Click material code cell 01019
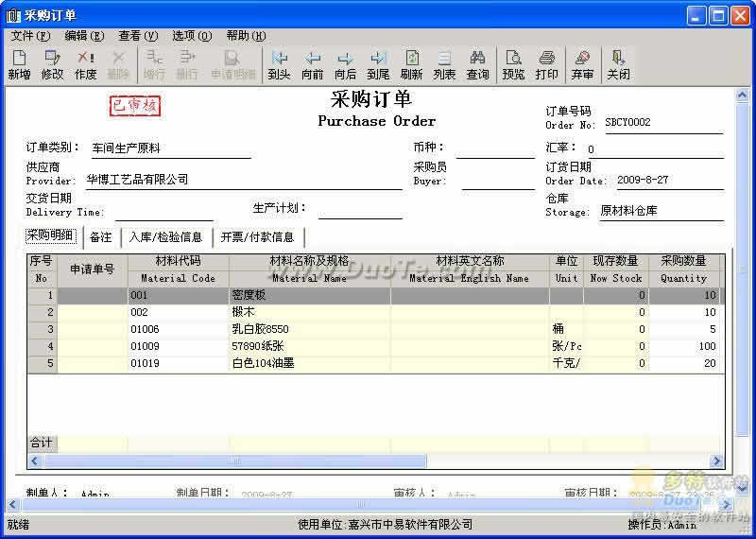756x539 pixels. (x=178, y=363)
